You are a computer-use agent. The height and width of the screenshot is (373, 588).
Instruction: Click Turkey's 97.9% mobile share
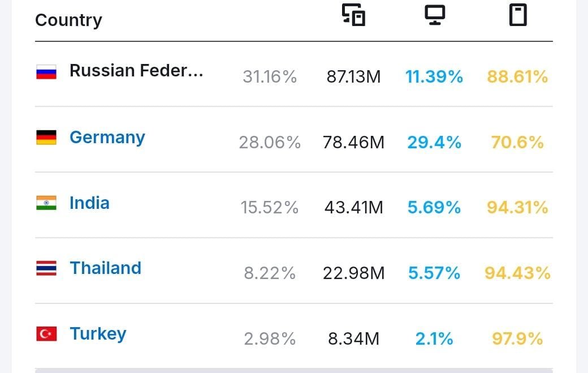(517, 339)
